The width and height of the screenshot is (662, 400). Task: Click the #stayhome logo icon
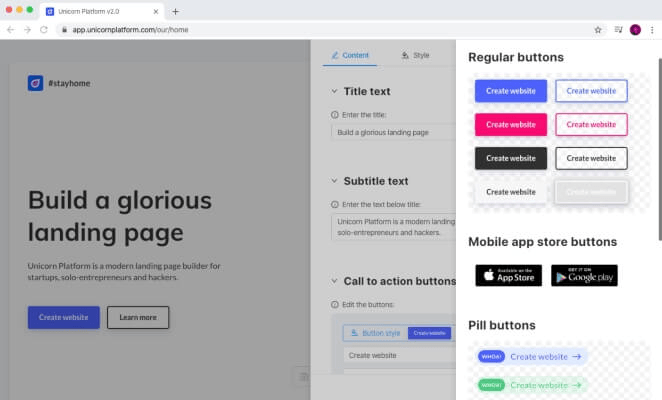tap(35, 83)
